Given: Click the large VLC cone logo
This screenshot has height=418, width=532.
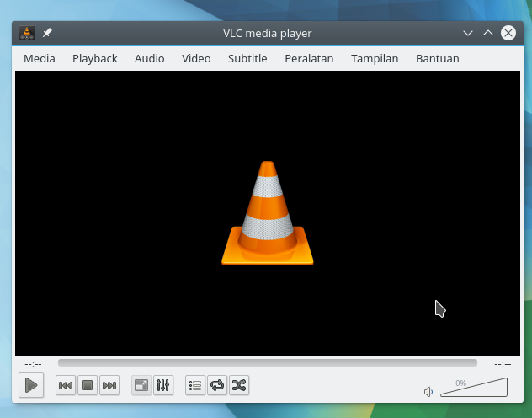Looking at the screenshot, I should (x=268, y=213).
